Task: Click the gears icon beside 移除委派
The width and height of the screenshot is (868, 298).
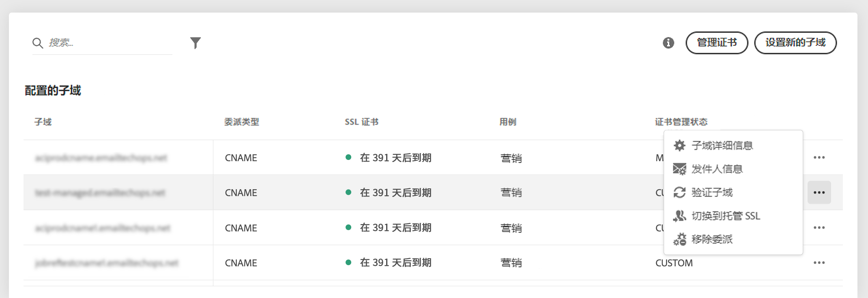Action: pos(679,240)
